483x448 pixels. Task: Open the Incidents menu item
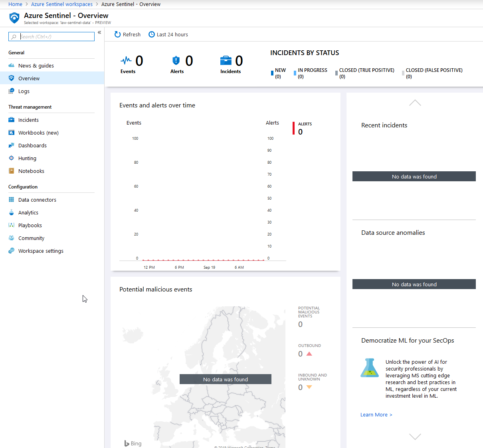[28, 120]
